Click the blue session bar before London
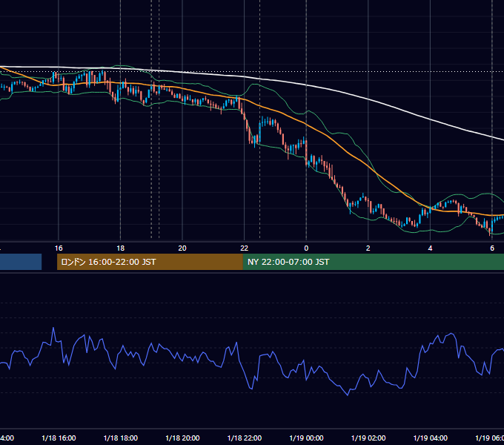504x445 pixels. [21, 262]
